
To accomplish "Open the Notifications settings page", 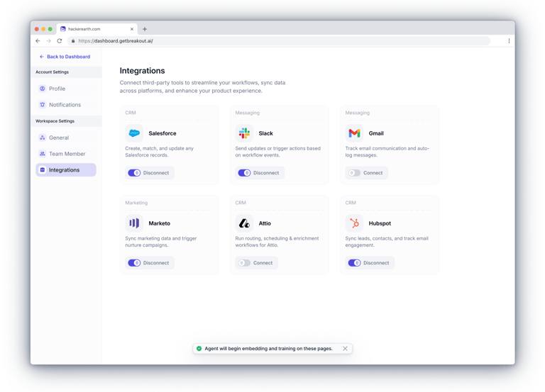I will click(66, 104).
